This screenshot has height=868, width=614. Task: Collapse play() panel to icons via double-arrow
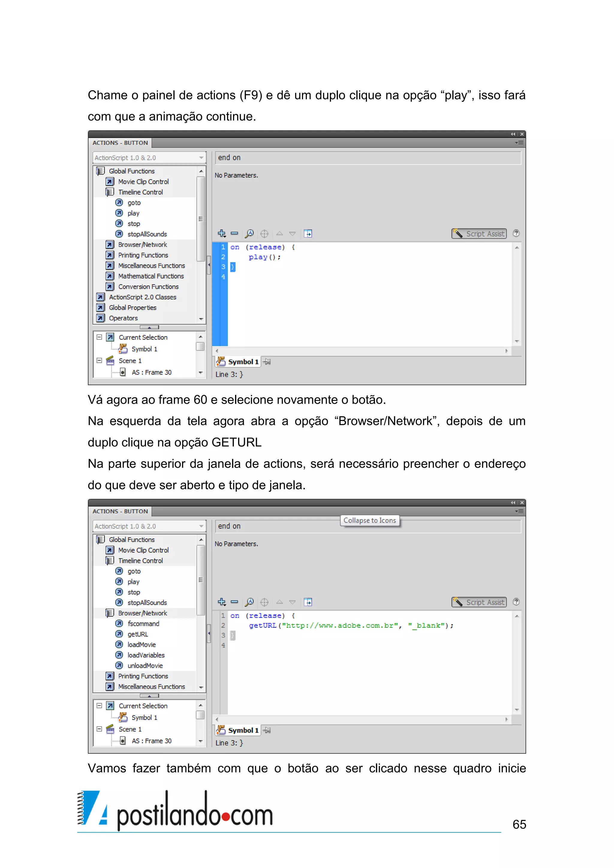pyautogui.click(x=513, y=134)
